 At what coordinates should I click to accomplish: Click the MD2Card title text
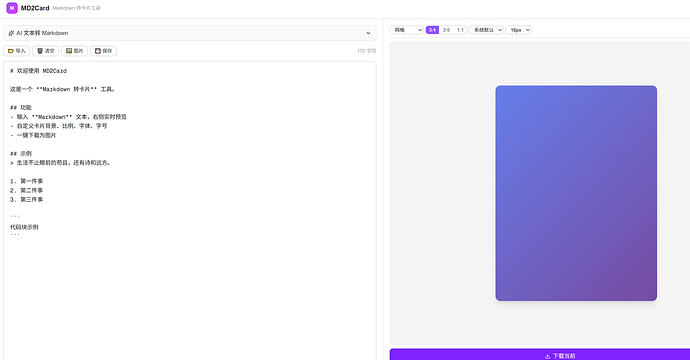pyautogui.click(x=35, y=8)
